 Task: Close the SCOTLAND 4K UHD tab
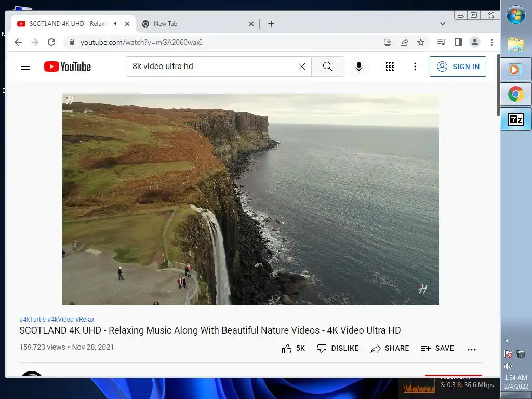point(127,24)
